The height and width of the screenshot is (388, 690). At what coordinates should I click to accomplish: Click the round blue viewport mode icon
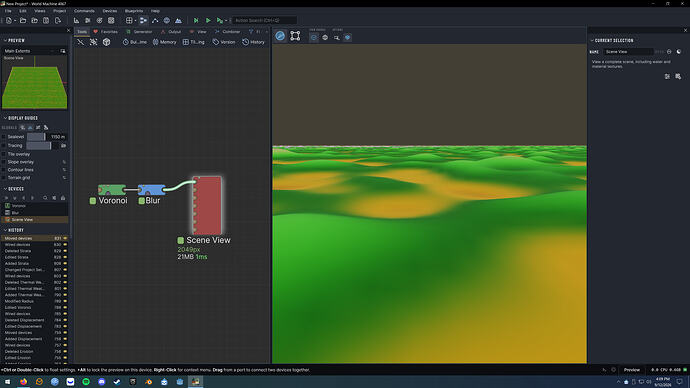click(280, 36)
